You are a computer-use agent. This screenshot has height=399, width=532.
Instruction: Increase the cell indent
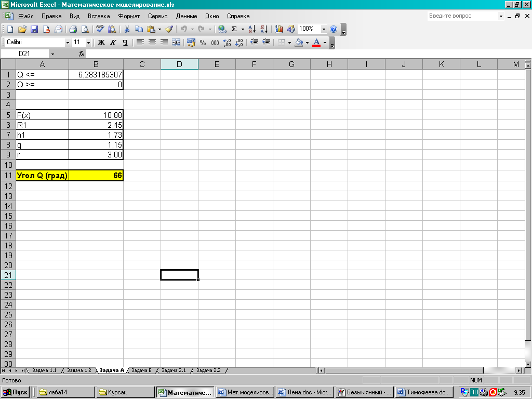point(267,43)
